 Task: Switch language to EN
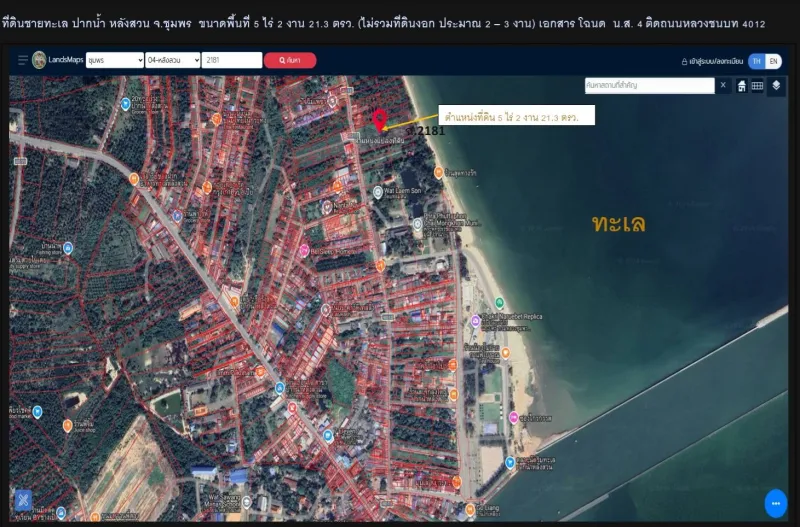(x=773, y=61)
